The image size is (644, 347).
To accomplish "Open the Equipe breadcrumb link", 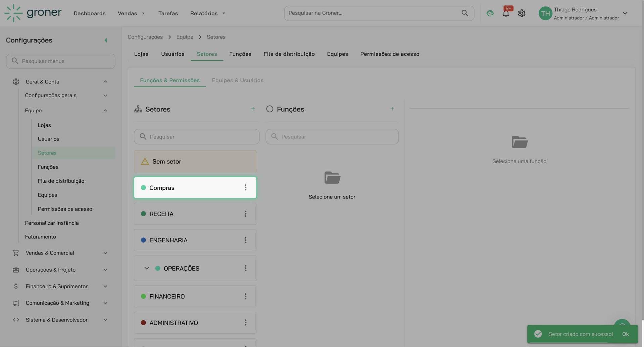I will tap(185, 37).
